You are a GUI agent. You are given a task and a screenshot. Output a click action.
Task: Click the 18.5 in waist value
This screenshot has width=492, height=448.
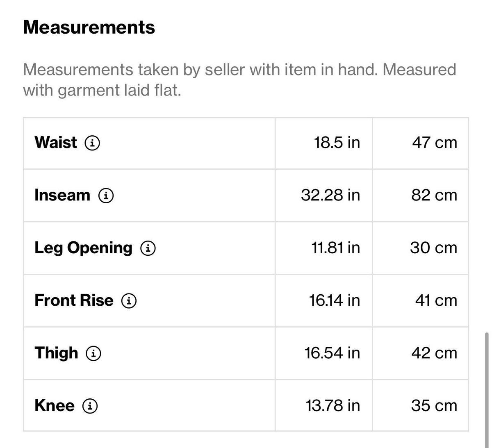337,143
